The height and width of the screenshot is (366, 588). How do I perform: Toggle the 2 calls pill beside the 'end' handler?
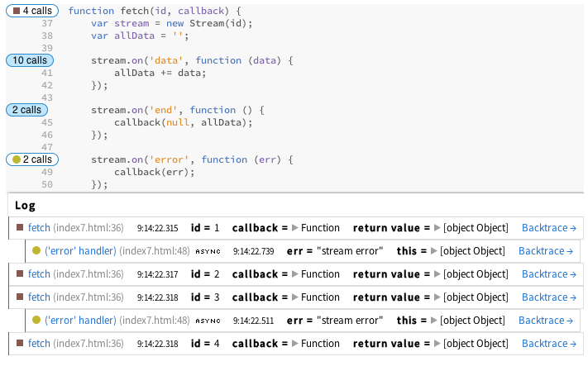click(x=26, y=110)
